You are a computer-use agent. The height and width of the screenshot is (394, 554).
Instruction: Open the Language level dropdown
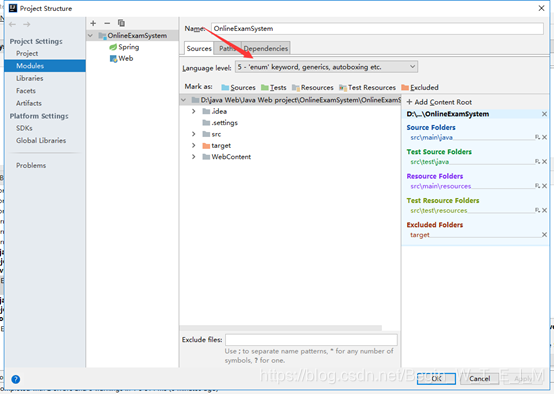point(326,67)
